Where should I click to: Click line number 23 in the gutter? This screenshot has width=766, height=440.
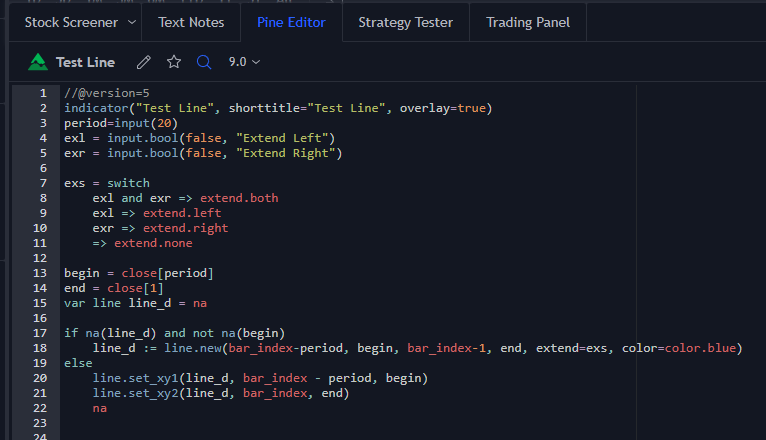(40, 423)
